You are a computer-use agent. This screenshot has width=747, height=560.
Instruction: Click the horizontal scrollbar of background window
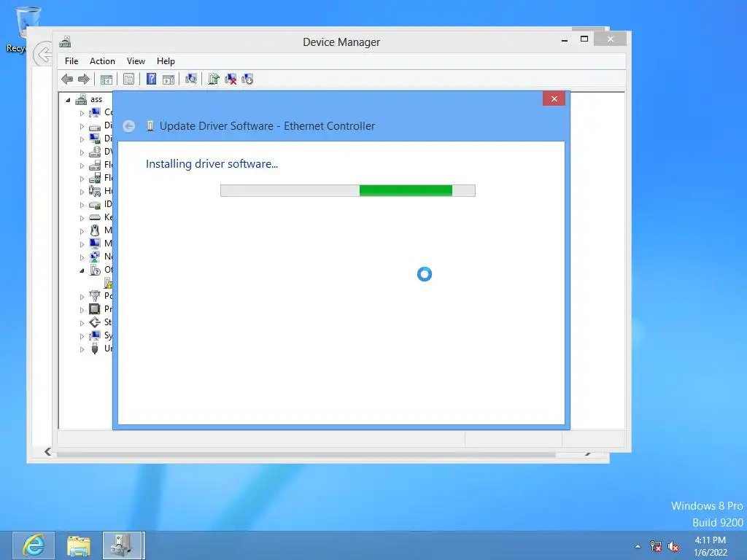click(306, 454)
